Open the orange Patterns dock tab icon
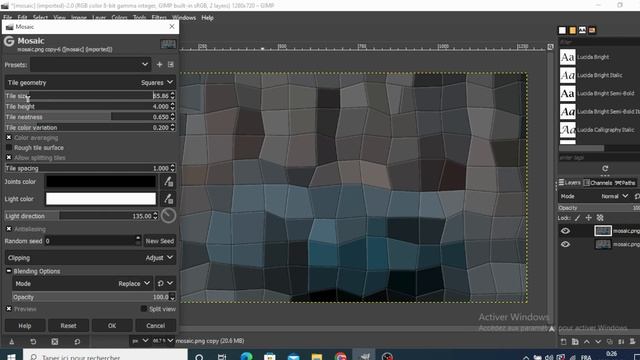This screenshot has width=640, height=360. pyautogui.click(x=572, y=30)
